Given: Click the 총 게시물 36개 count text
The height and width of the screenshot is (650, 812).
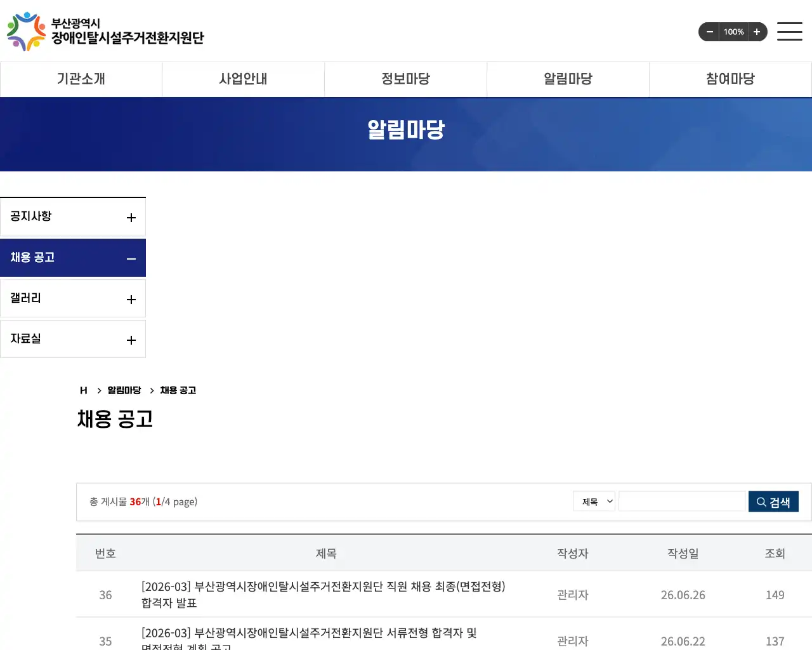Looking at the screenshot, I should point(119,501).
